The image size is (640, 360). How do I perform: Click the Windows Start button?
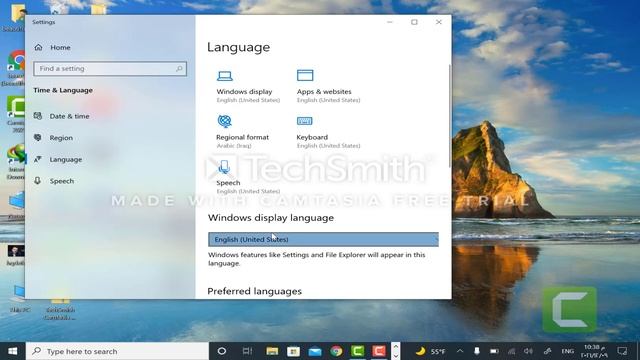click(13, 351)
